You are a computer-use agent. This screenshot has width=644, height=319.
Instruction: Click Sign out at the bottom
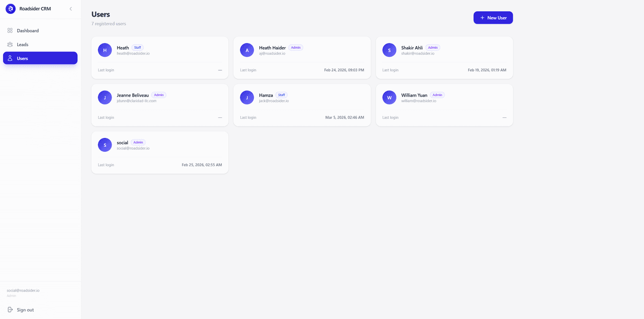click(x=24, y=309)
